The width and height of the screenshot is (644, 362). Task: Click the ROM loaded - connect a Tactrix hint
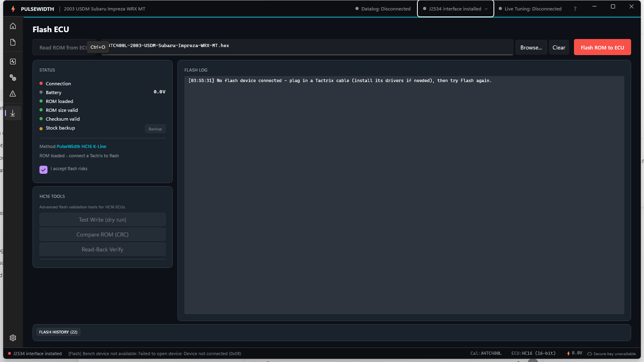point(79,156)
